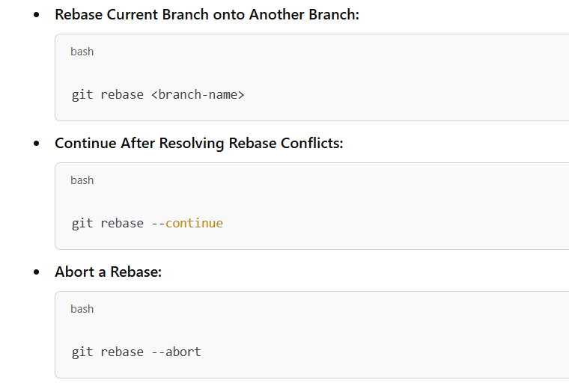Click the bash label above the branch-name command
This screenshot has height=392, width=569.
(82, 52)
